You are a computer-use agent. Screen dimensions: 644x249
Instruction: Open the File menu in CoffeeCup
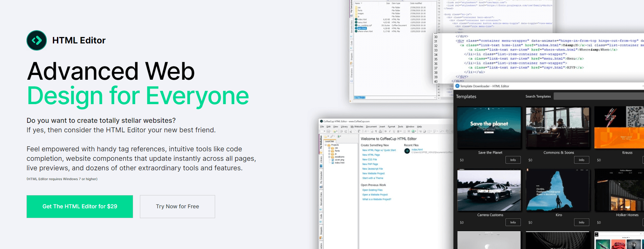(x=322, y=127)
